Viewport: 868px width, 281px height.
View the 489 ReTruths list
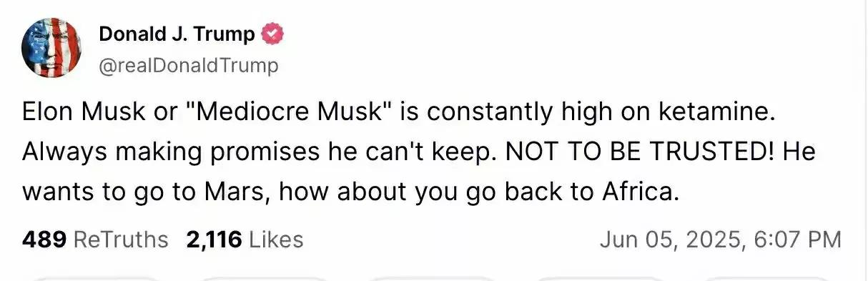[96, 240]
